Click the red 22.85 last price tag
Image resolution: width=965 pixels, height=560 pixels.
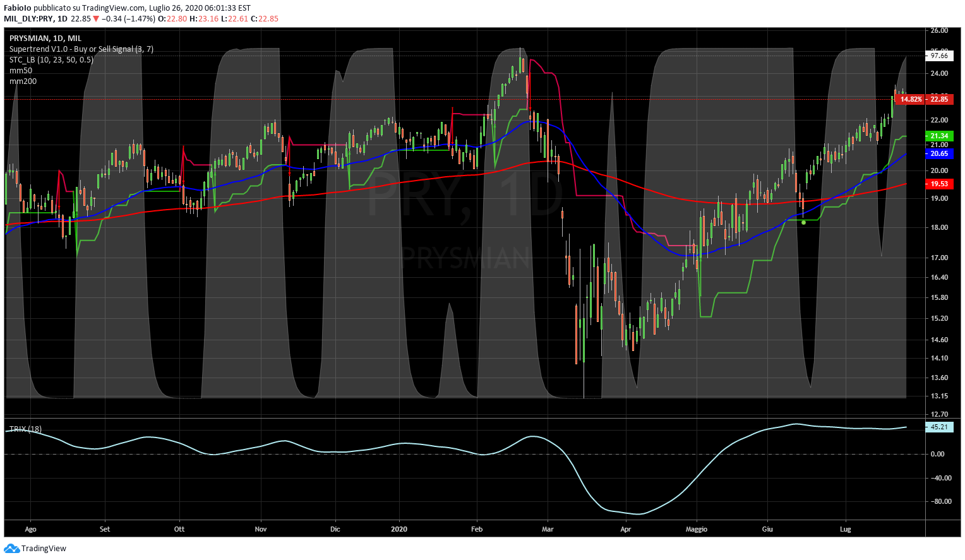939,99
